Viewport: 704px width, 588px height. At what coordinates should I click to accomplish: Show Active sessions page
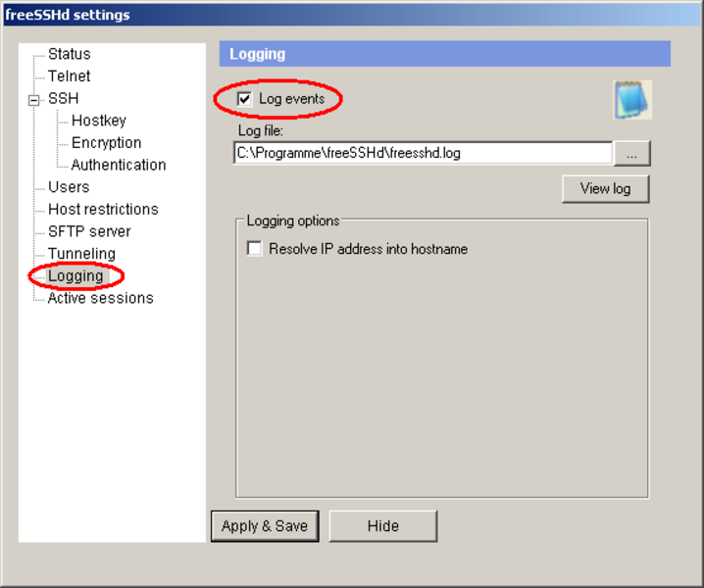(100, 299)
